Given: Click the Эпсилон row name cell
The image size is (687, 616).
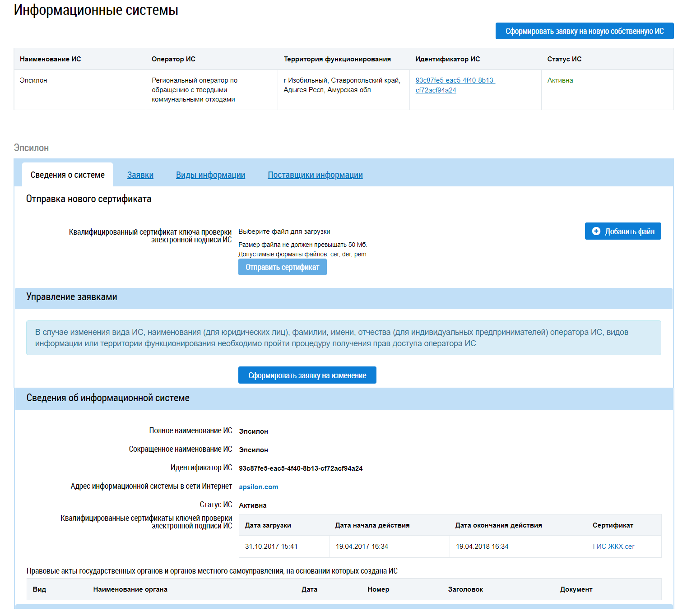Looking at the screenshot, I should 33,80.
